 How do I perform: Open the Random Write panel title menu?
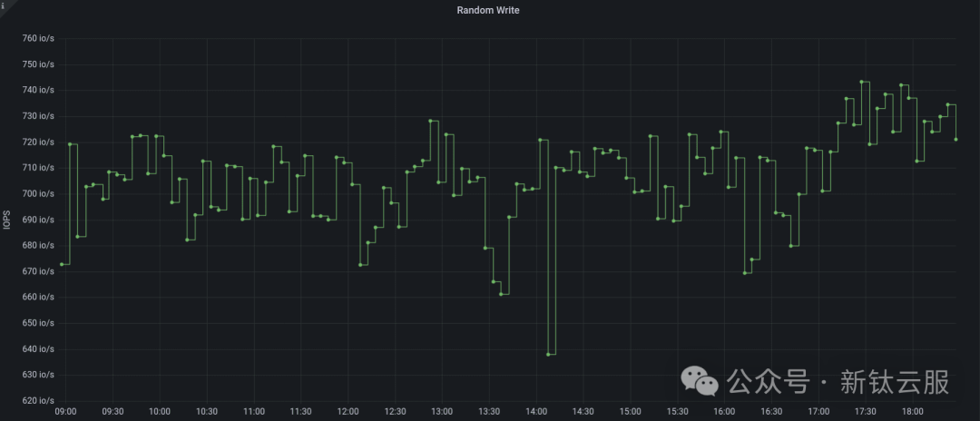coord(488,10)
